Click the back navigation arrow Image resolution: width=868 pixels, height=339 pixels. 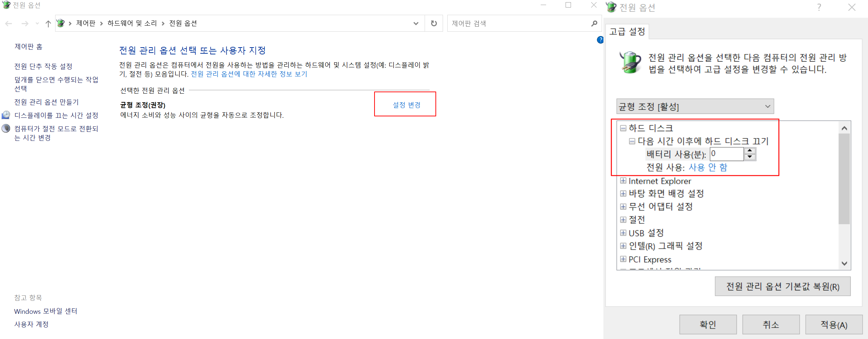[x=8, y=23]
